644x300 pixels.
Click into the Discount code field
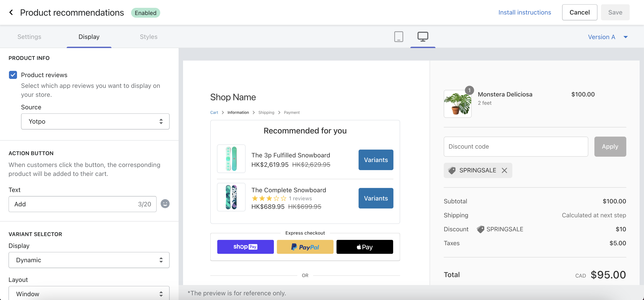pos(516,147)
